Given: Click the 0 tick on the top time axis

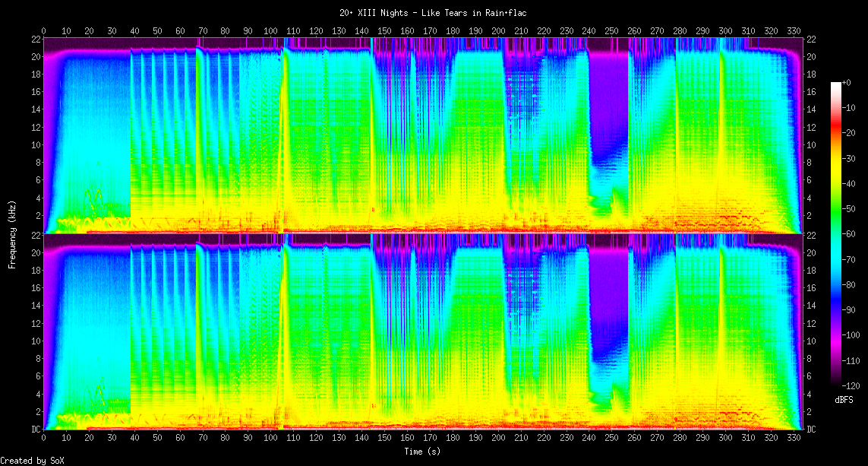Looking at the screenshot, I should point(43,31).
